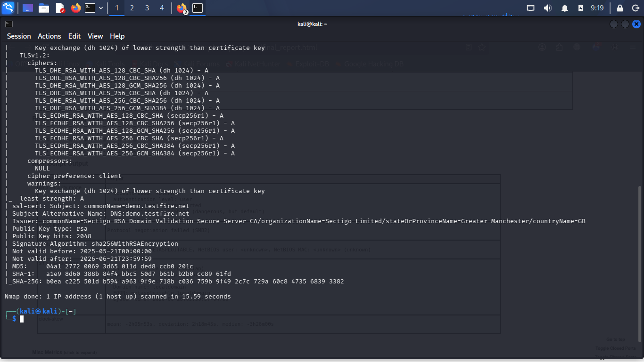Open the Session menu
Image resolution: width=644 pixels, height=363 pixels.
[19, 36]
